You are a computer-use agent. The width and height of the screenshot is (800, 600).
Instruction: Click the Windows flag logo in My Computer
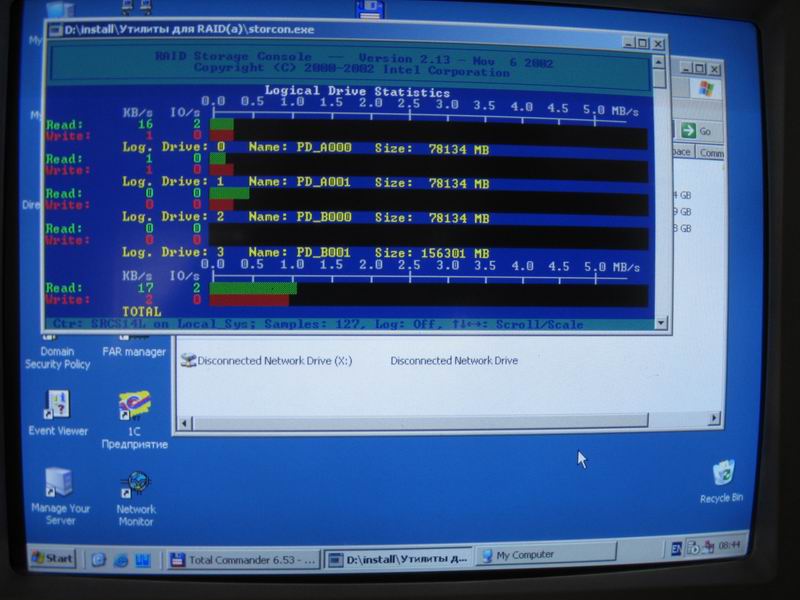click(706, 89)
